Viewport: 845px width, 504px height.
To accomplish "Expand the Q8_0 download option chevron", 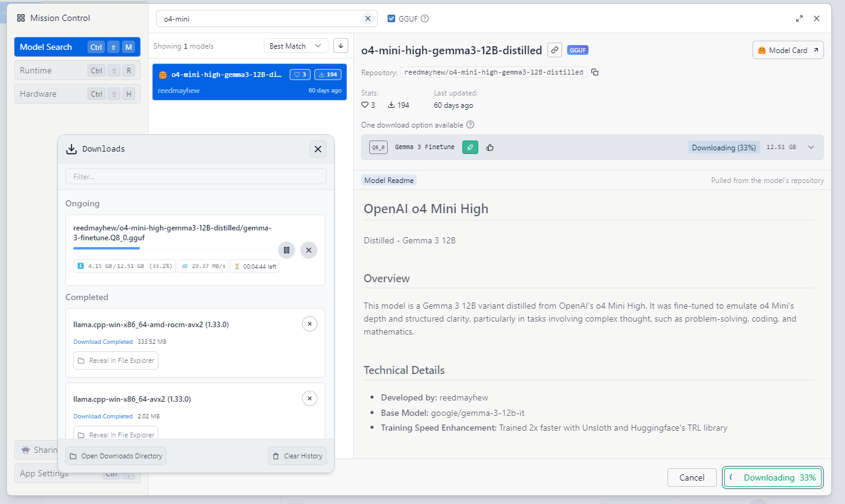I will pos(811,147).
